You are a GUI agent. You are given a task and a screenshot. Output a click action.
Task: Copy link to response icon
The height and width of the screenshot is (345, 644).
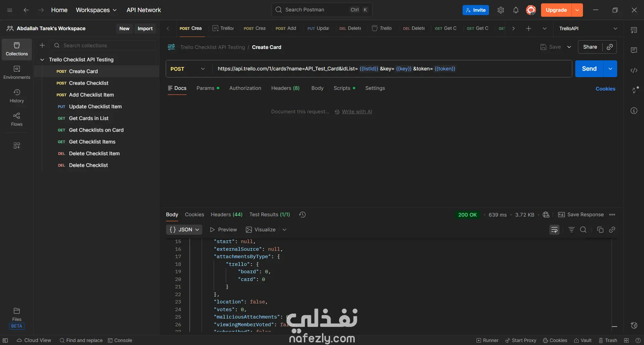coord(612,230)
